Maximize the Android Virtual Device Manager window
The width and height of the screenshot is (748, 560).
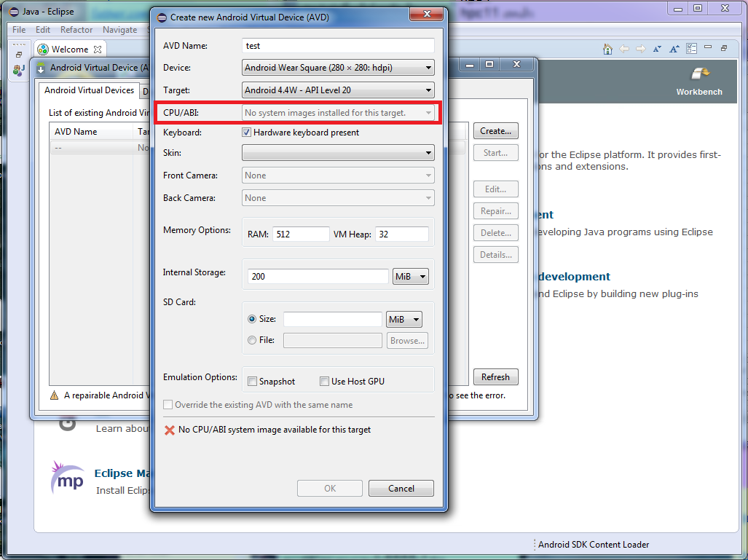(x=489, y=64)
